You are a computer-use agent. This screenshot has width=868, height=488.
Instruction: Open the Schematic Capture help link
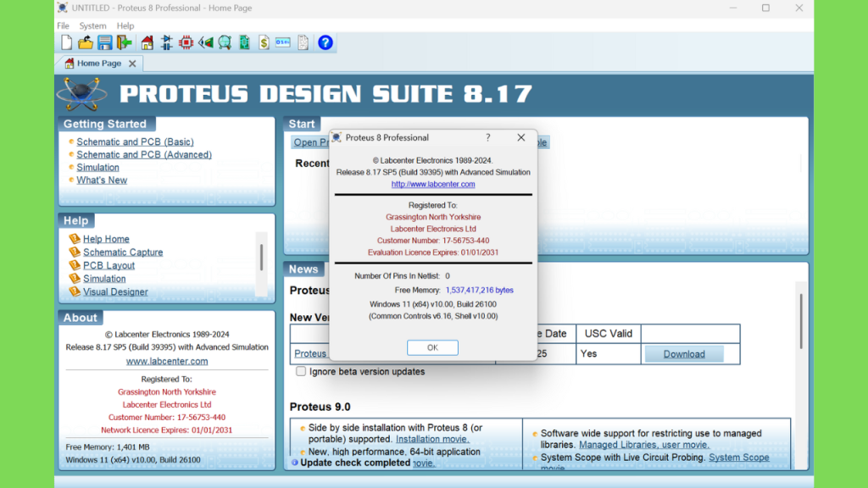123,252
